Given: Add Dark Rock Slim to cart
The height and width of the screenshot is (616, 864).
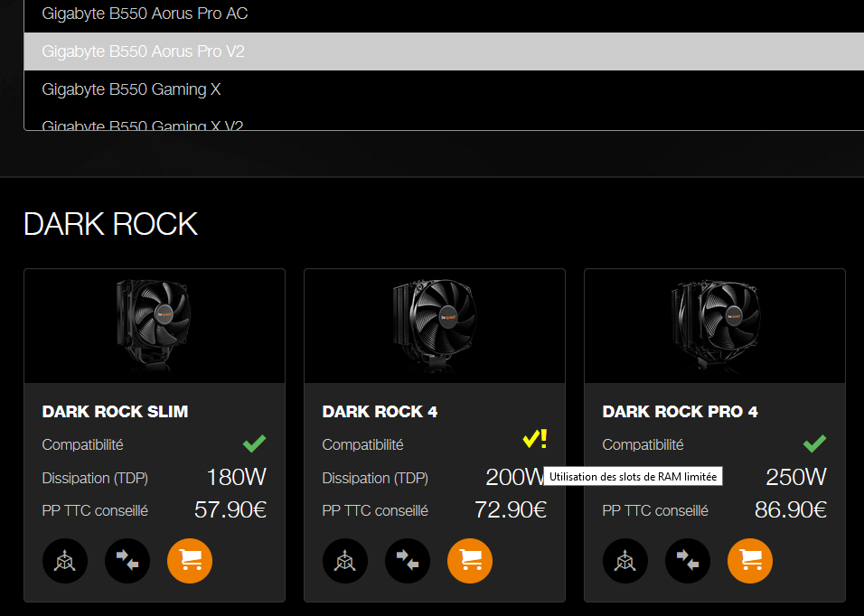Looking at the screenshot, I should coord(190,560).
